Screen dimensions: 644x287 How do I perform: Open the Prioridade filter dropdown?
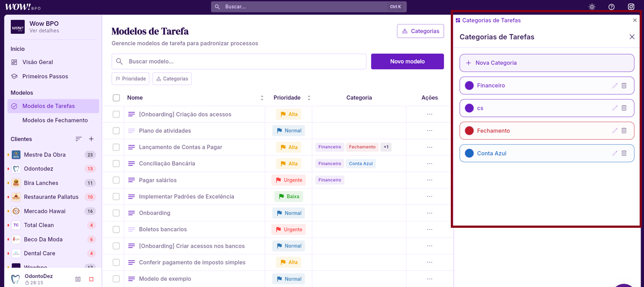[131, 79]
